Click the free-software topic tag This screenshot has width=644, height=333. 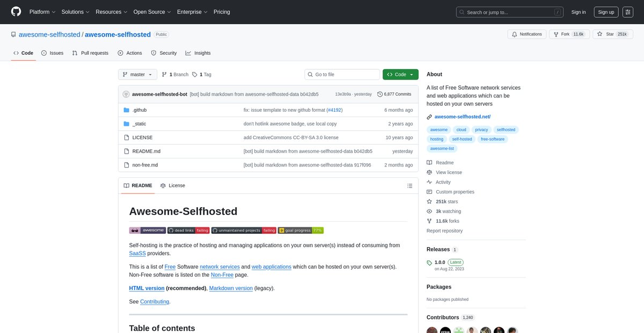click(493, 139)
